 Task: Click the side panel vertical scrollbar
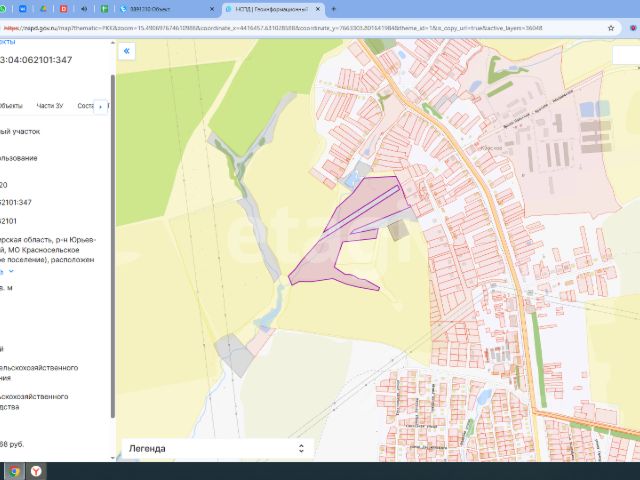tap(111, 250)
